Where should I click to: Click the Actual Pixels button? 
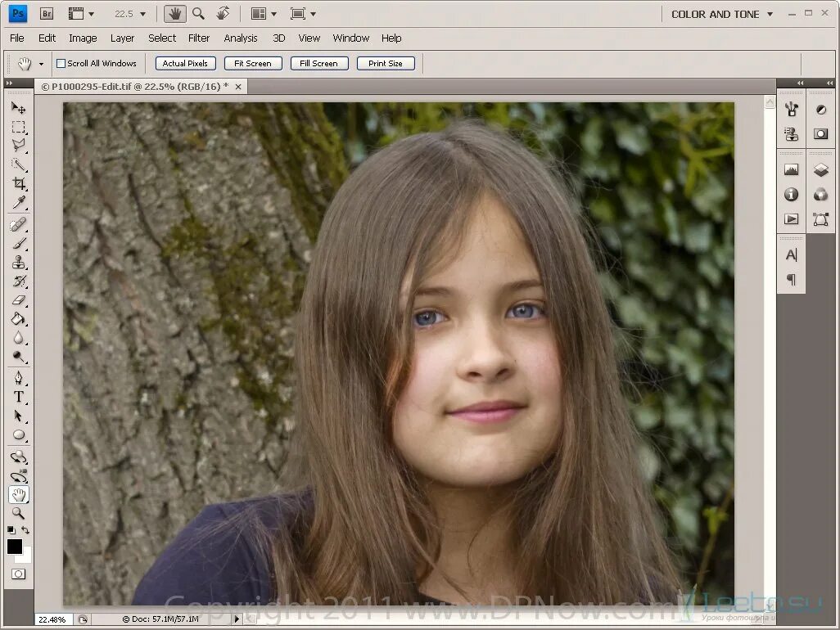pos(185,63)
